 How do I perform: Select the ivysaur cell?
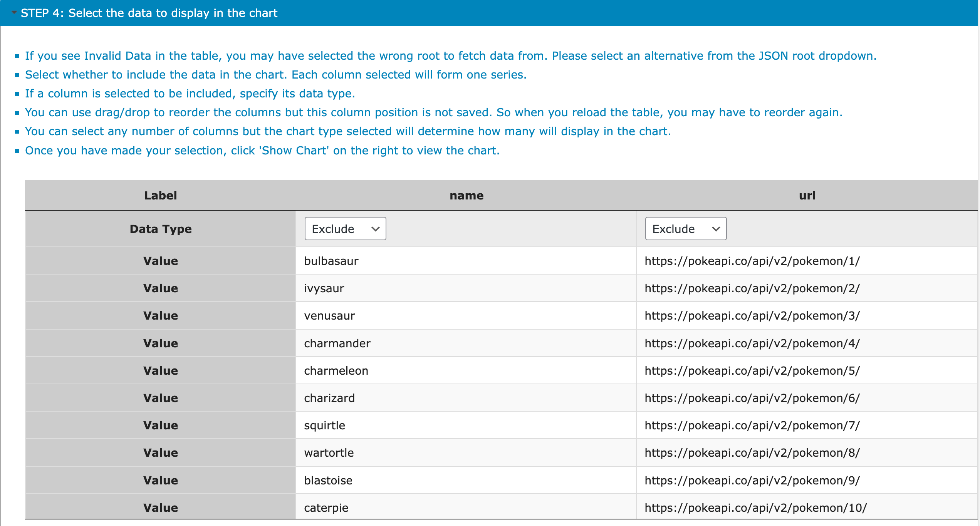(324, 288)
